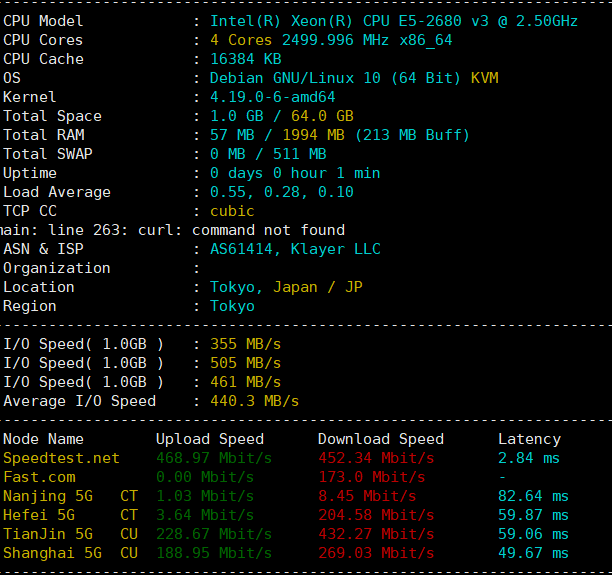The image size is (612, 575).
Task: Select the 1994 MB total RAM value
Action: click(x=313, y=135)
